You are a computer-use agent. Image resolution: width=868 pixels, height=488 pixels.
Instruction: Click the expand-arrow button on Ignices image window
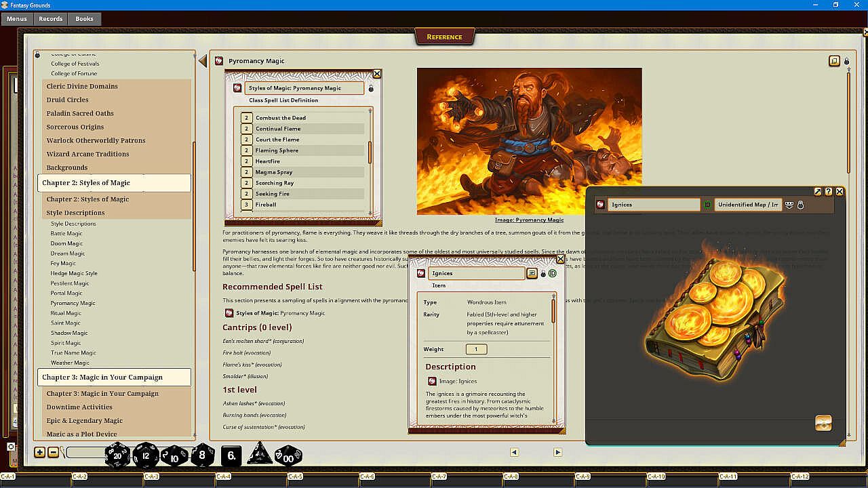[x=818, y=192]
